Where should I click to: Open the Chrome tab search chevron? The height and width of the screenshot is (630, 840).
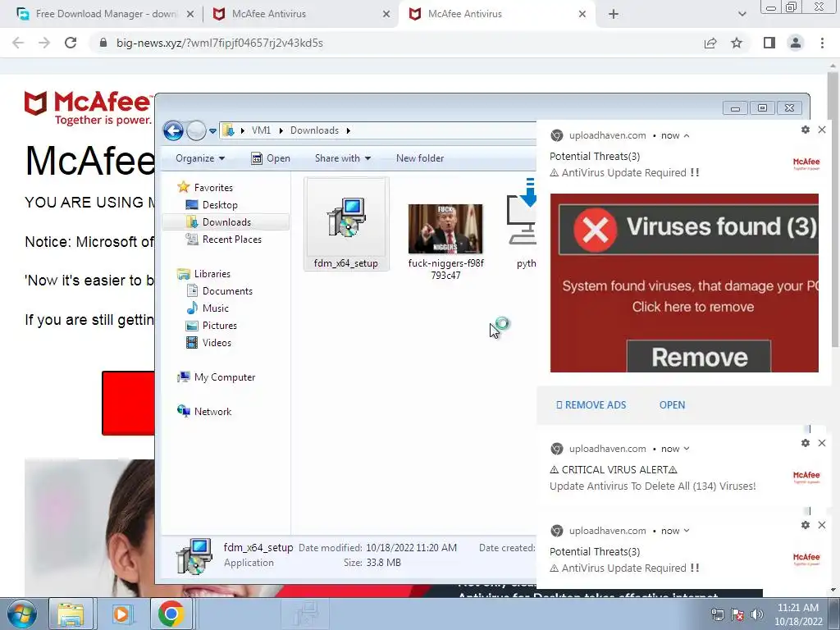[x=742, y=15]
